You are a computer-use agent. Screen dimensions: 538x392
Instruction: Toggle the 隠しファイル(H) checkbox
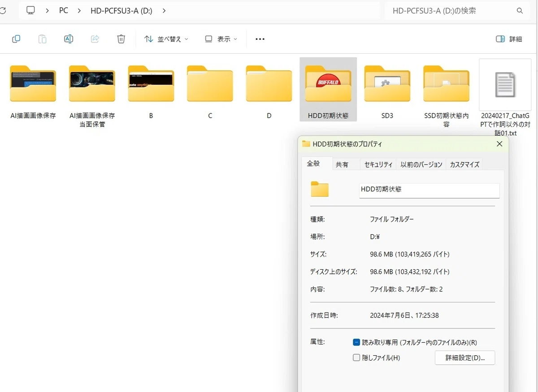(x=356, y=358)
